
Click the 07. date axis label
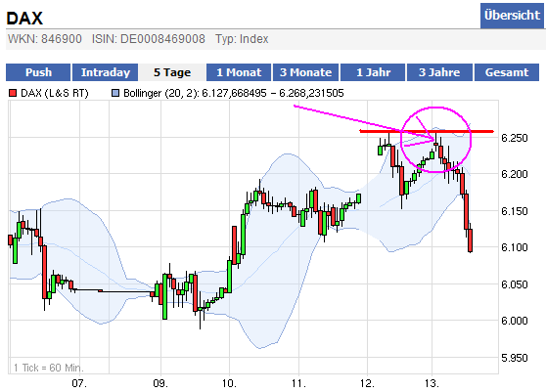[x=79, y=383]
